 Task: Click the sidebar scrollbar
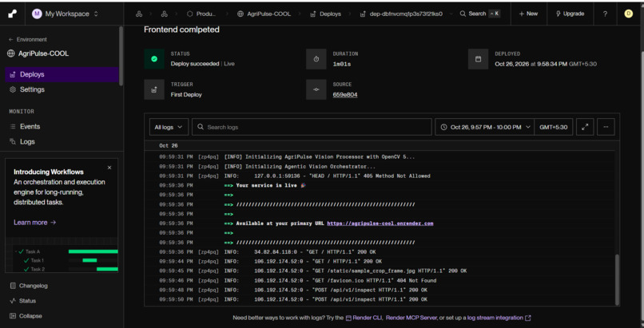121,55
